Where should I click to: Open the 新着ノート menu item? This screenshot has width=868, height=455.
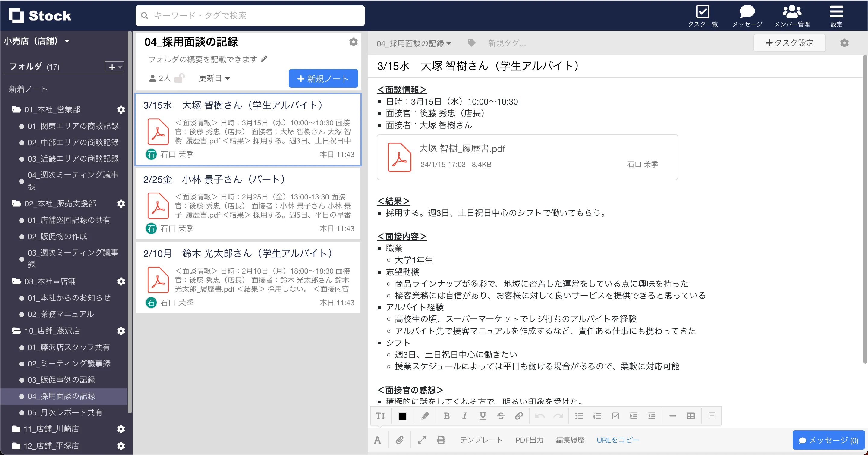point(28,89)
